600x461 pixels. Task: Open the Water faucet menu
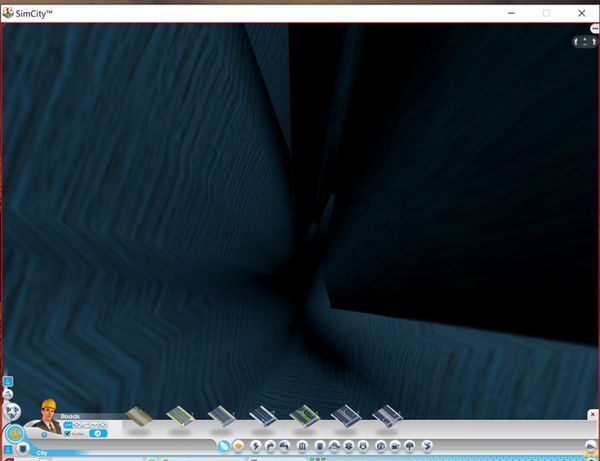click(x=270, y=446)
